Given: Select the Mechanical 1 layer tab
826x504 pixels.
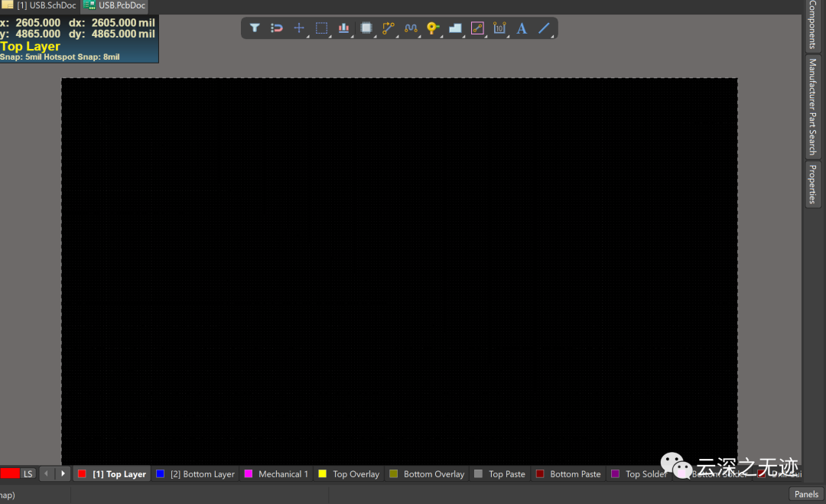Looking at the screenshot, I should 277,474.
